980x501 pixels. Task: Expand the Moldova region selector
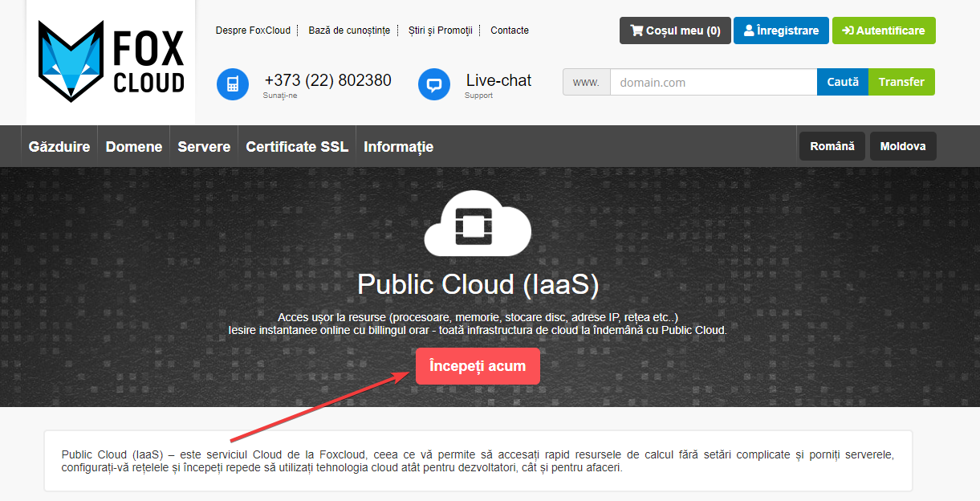(903, 147)
